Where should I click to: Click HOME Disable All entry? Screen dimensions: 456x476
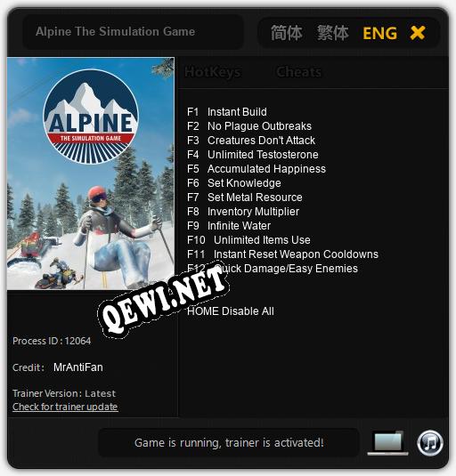[x=231, y=311]
